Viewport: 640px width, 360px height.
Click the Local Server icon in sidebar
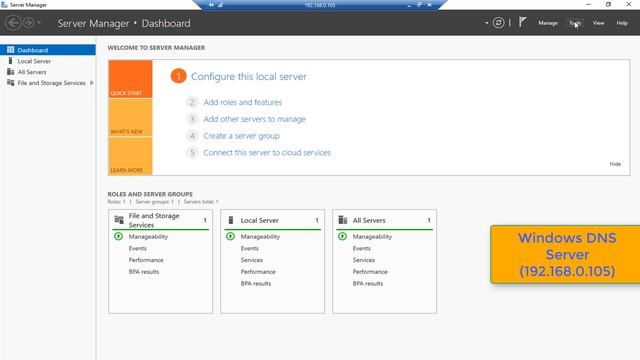[x=11, y=61]
